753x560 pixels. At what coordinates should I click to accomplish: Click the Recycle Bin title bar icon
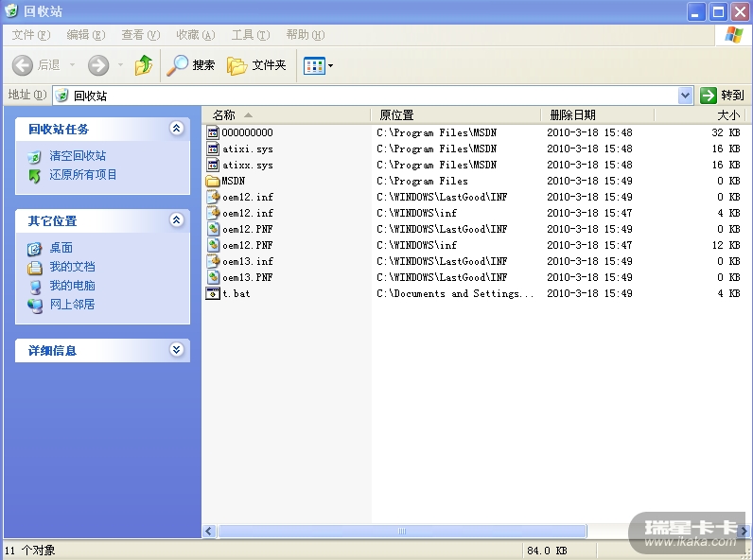pyautogui.click(x=11, y=10)
